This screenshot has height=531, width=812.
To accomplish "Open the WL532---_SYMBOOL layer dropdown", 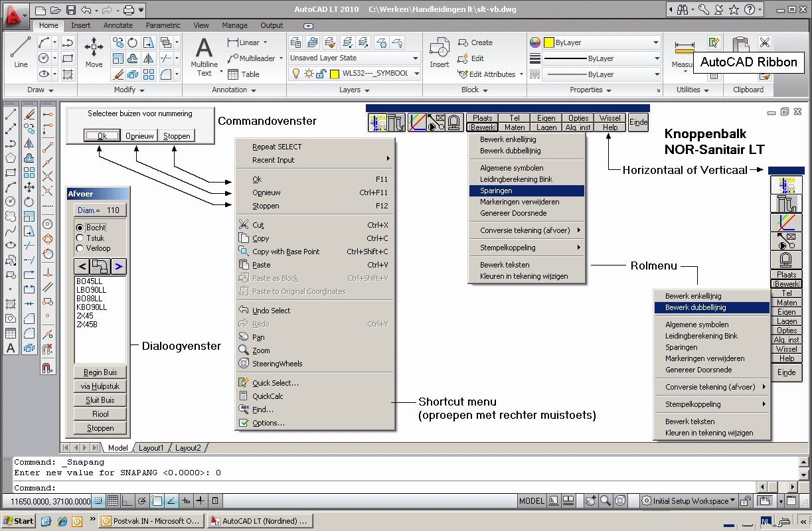I will click(355, 74).
